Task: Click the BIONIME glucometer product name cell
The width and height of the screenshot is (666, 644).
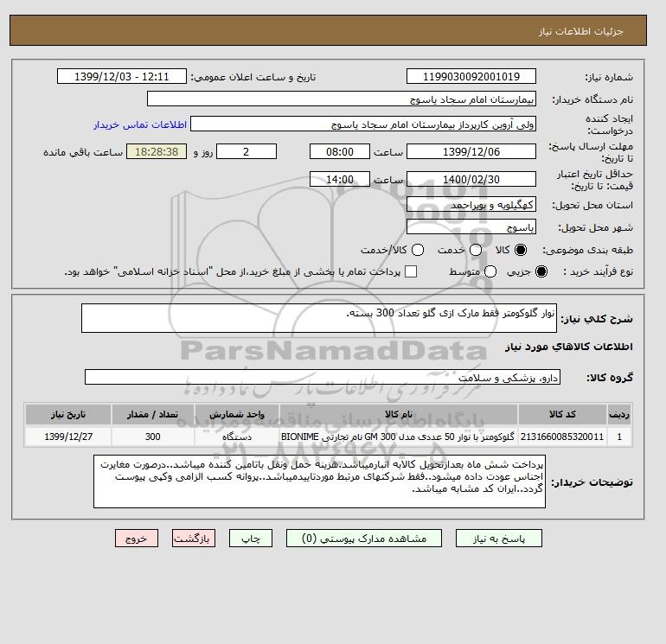Action: tap(399, 437)
